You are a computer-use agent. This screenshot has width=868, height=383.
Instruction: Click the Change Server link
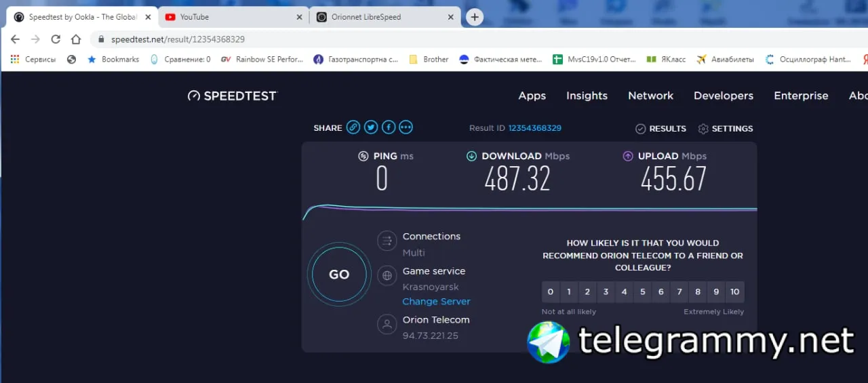coord(436,302)
